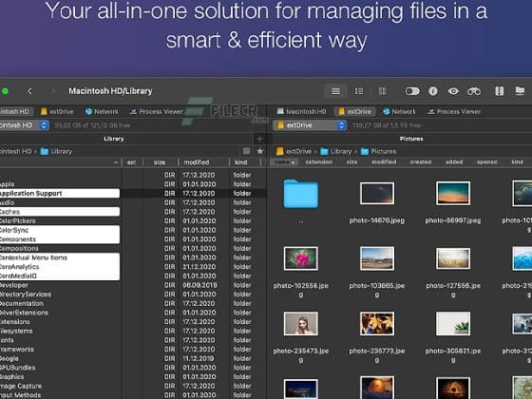Select the photo-86997.jpeg thumbnail
Screen dimensions: 532x399
pyautogui.click(x=453, y=194)
